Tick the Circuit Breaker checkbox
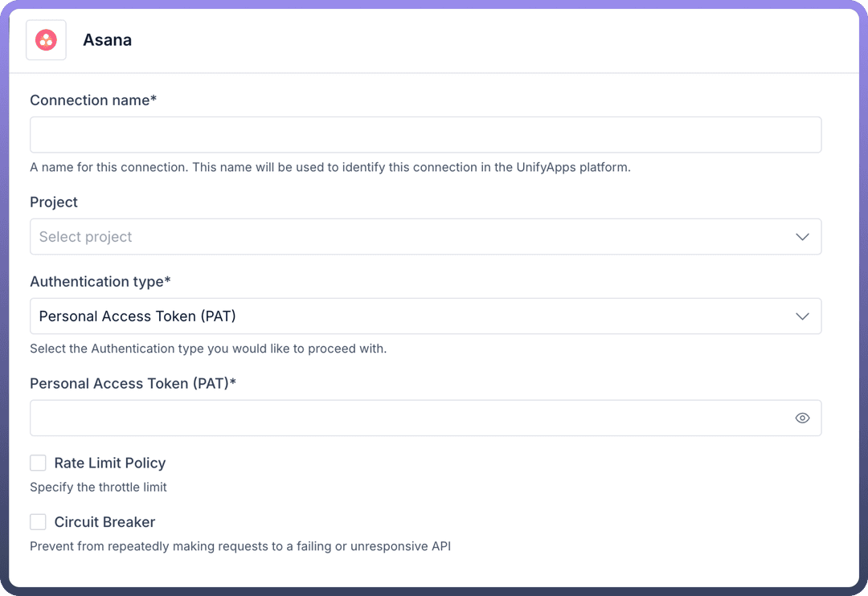 coord(38,522)
